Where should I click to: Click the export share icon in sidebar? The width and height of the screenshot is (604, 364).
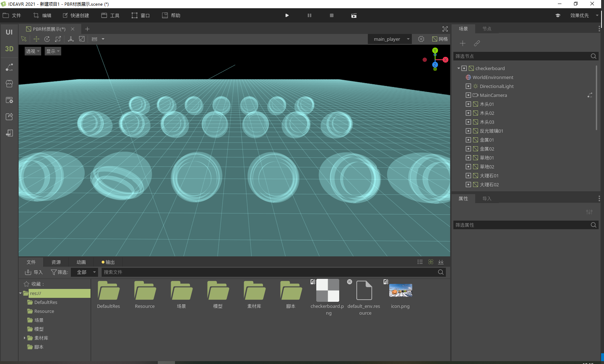[x=9, y=117]
